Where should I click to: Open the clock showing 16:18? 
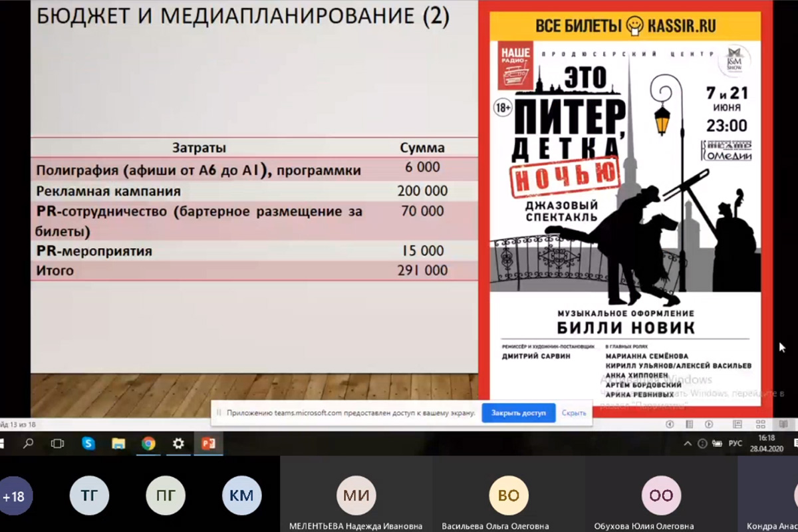pyautogui.click(x=766, y=443)
